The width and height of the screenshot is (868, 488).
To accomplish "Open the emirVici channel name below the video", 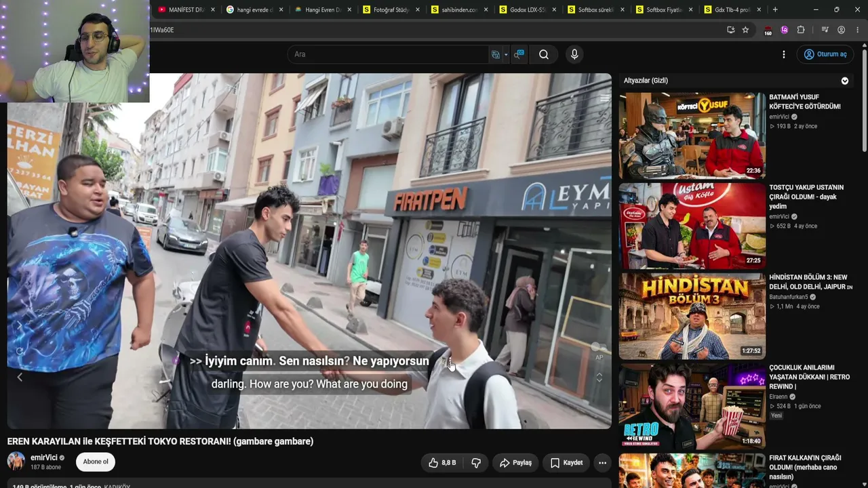I will (44, 458).
